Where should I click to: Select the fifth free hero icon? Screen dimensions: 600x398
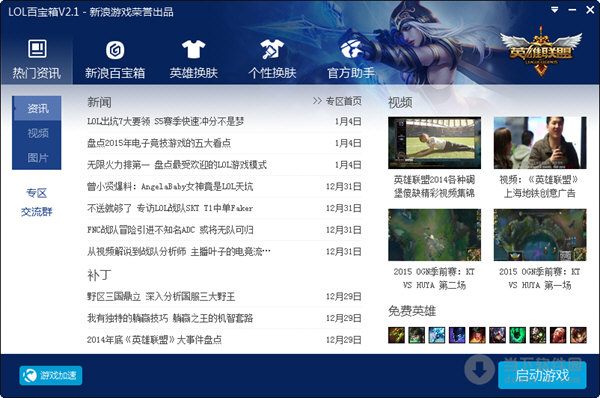tap(477, 335)
